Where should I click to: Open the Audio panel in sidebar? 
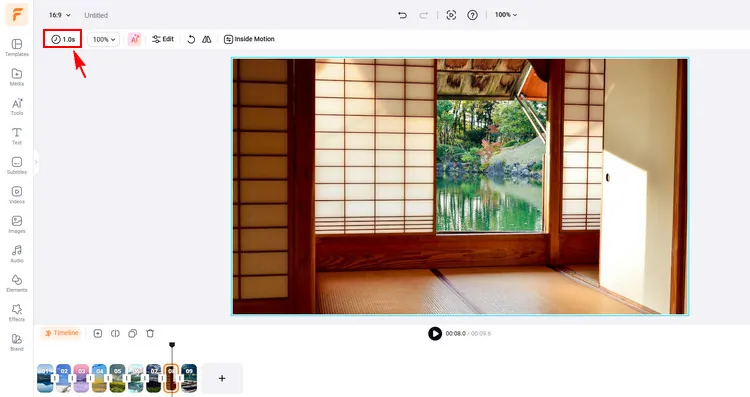(x=17, y=254)
